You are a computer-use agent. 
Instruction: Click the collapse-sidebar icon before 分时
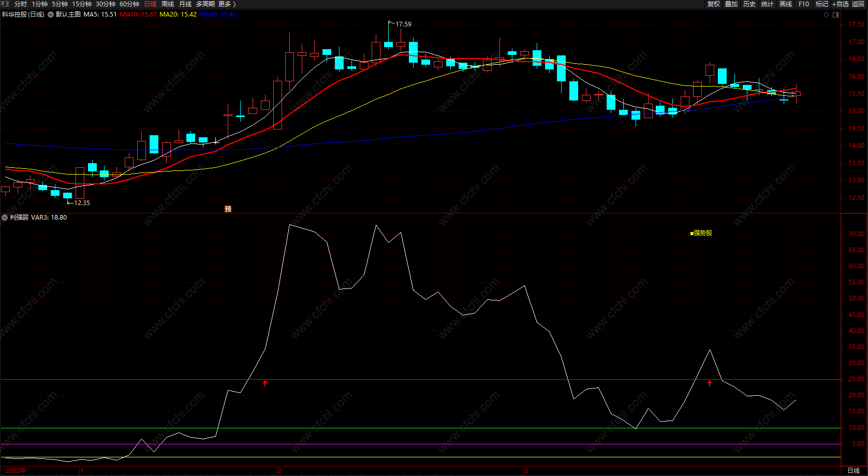[5, 4]
